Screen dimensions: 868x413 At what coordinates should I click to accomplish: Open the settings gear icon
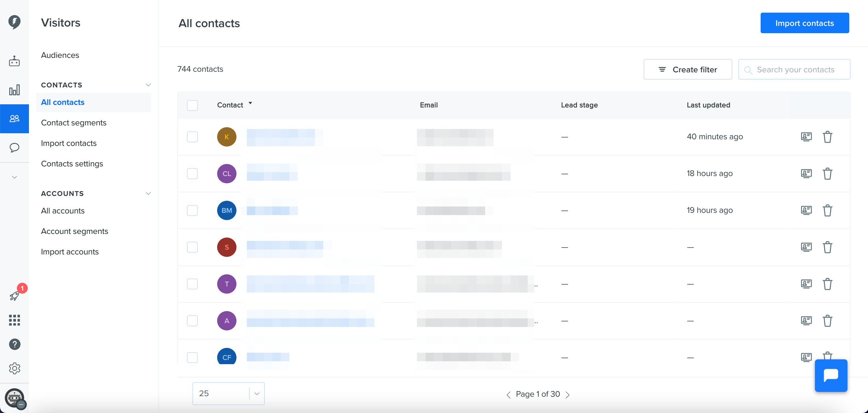pos(14,368)
